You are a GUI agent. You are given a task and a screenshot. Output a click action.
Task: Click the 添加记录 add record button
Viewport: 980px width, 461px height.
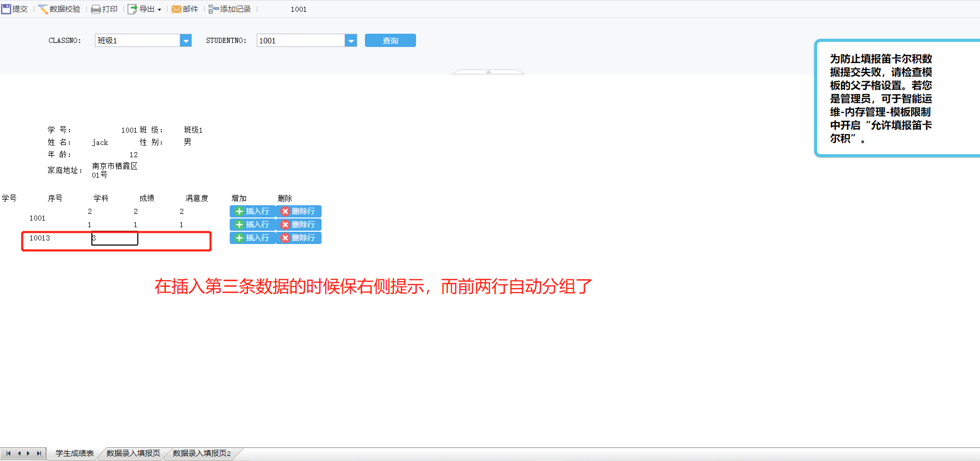pyautogui.click(x=230, y=9)
